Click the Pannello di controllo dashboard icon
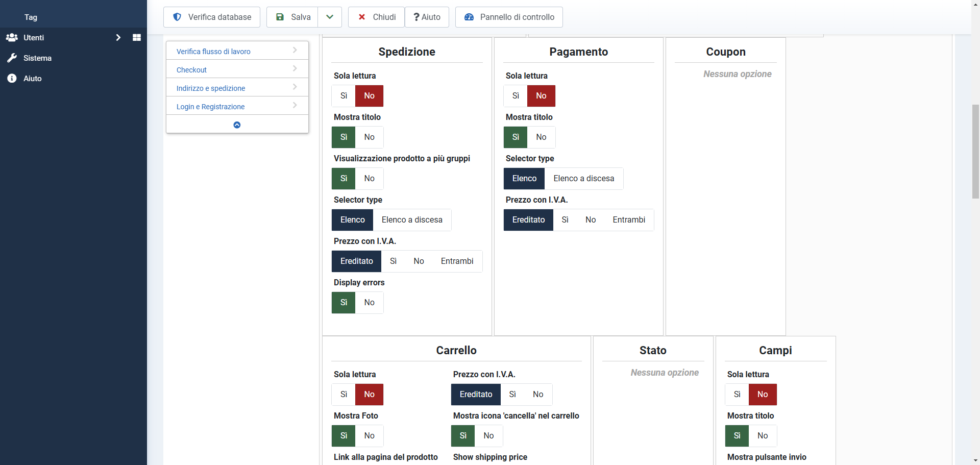 click(x=469, y=17)
